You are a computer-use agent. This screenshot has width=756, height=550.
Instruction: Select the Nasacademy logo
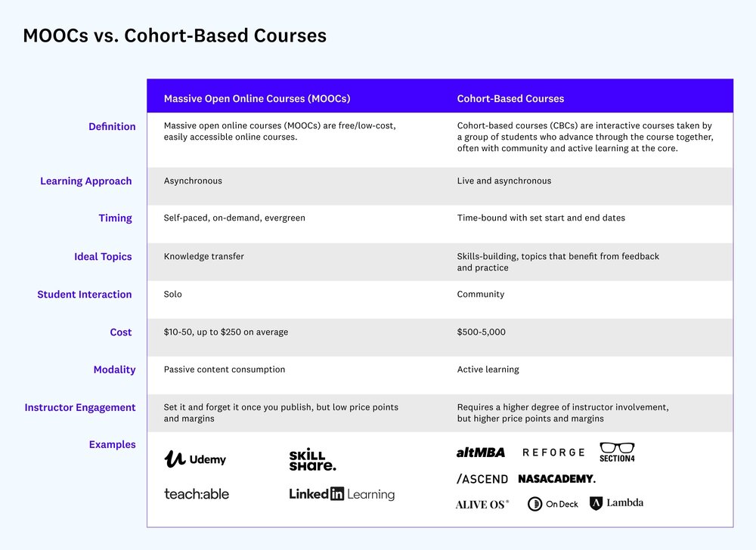pyautogui.click(x=557, y=479)
